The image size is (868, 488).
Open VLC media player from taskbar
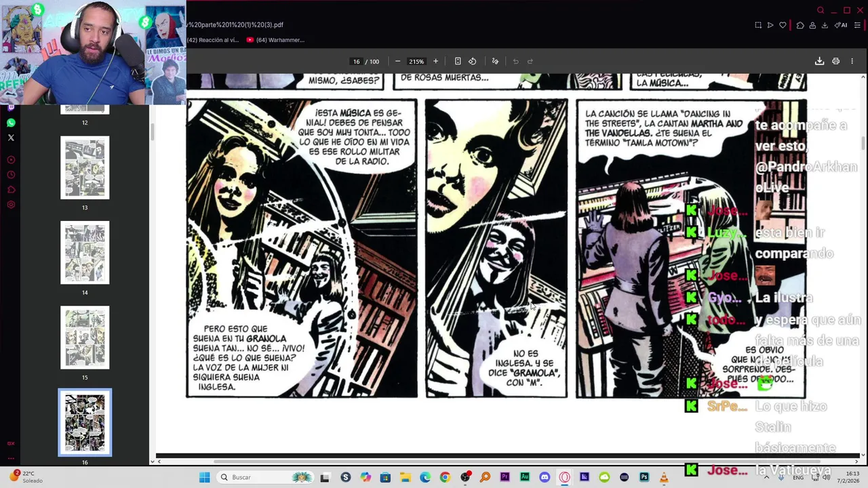click(x=664, y=477)
